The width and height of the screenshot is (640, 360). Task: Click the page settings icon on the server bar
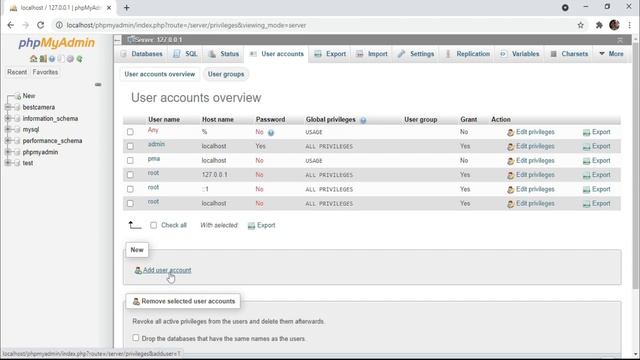[x=620, y=40]
